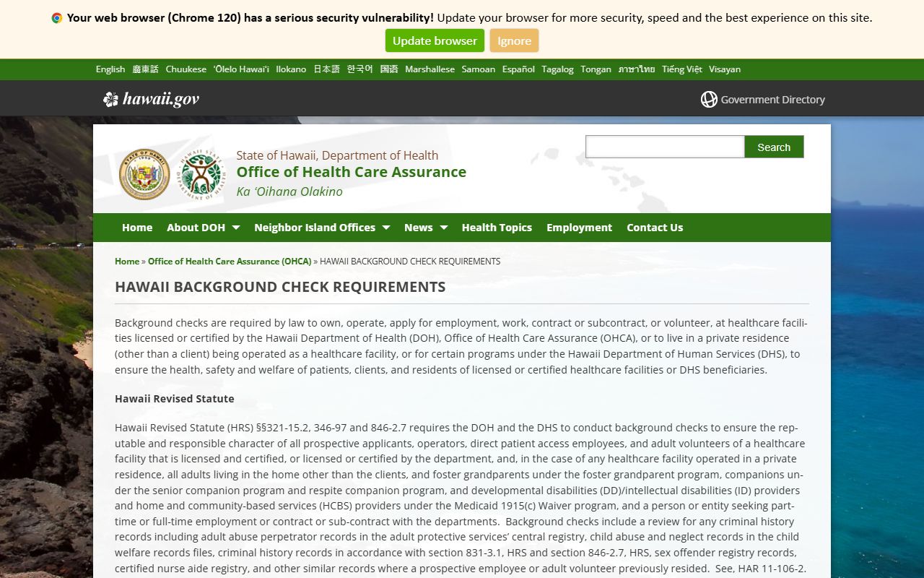Open the Office of Health Care Assurance (OHCA) breadcrumb
The width and height of the screenshot is (924, 578).
(x=230, y=262)
